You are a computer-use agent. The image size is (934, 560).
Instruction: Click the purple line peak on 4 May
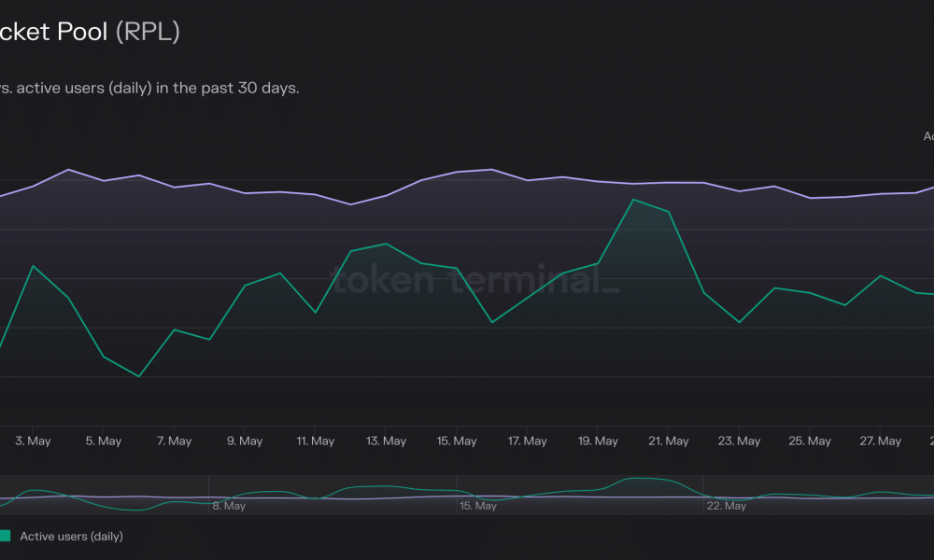coord(68,170)
